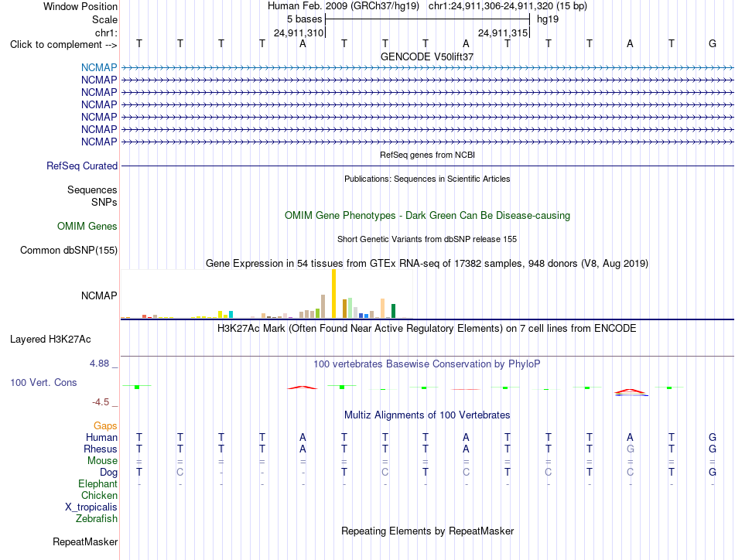Click the '100 Vert. Cons' track label
The width and height of the screenshot is (735, 560).
tap(43, 382)
